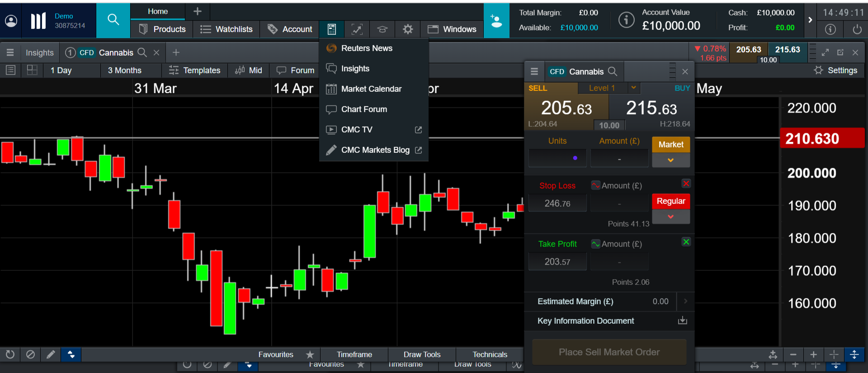Open the education graduation cap icon
This screenshot has width=868, height=373.
coord(382,29)
